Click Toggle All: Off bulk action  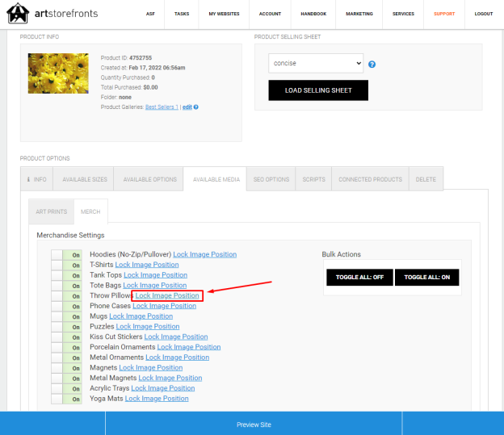[359, 278]
